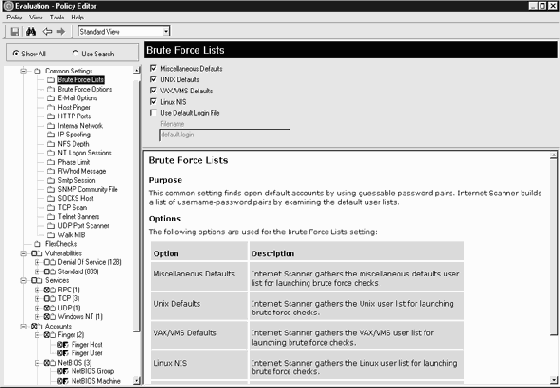Go back with the left arrow icon
The height and width of the screenshot is (388, 560).
coord(47,32)
